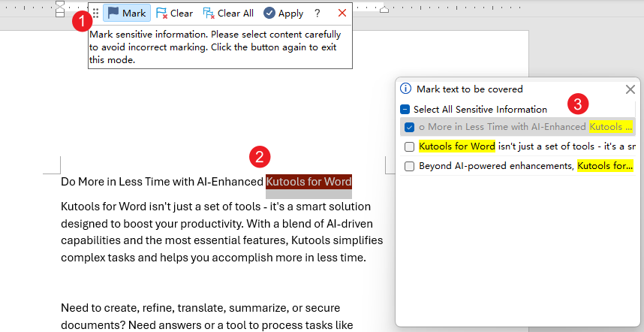Click the Clear button in the toolbar
Screen dimensions: 644x332
[175, 14]
